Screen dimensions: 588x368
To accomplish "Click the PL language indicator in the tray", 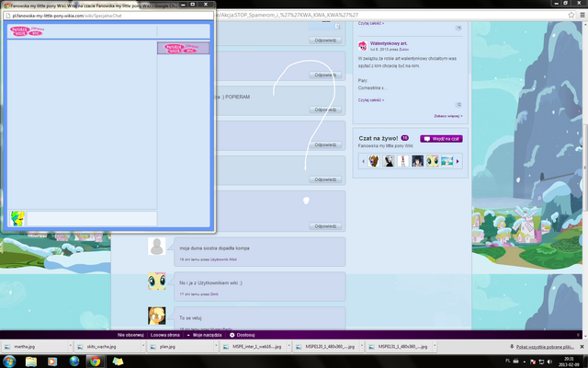I will [x=508, y=361].
